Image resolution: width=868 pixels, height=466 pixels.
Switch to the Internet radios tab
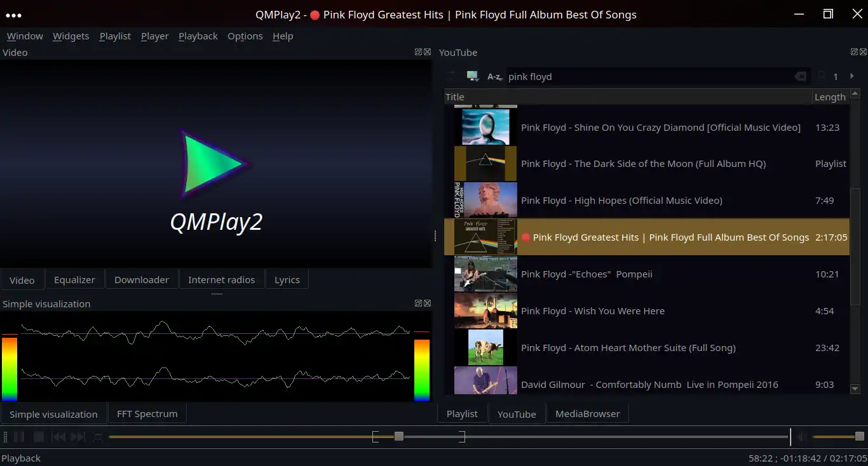(221, 279)
